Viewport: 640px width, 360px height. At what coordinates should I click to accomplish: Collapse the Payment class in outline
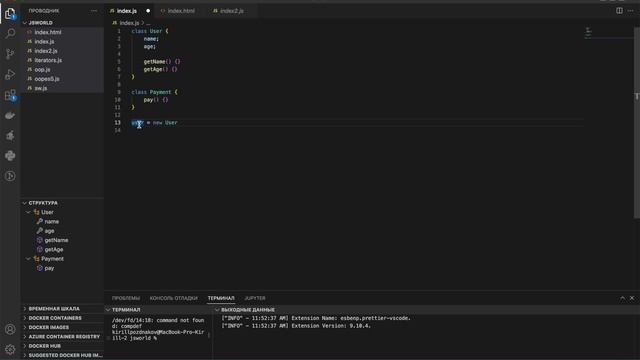[x=29, y=259]
